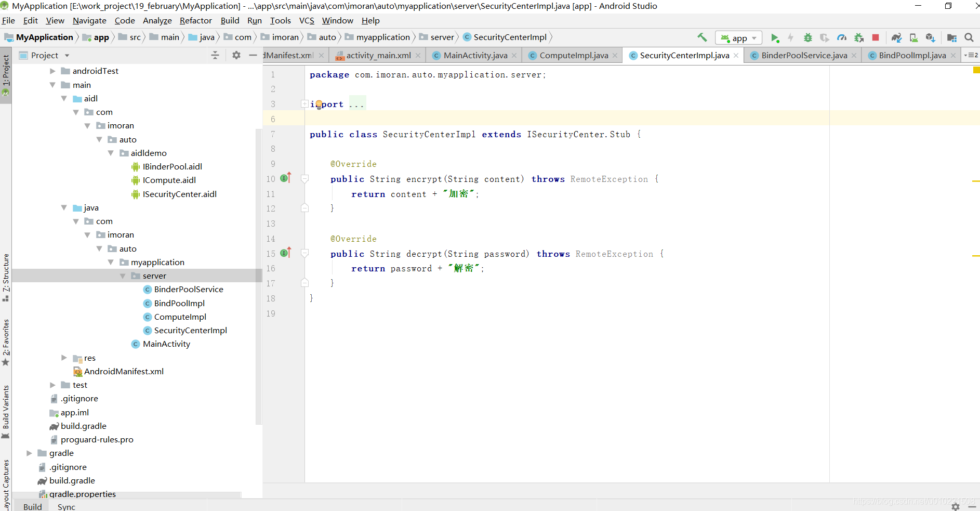980x511 pixels.
Task: Unfold the collapsed import block
Action: tap(304, 104)
